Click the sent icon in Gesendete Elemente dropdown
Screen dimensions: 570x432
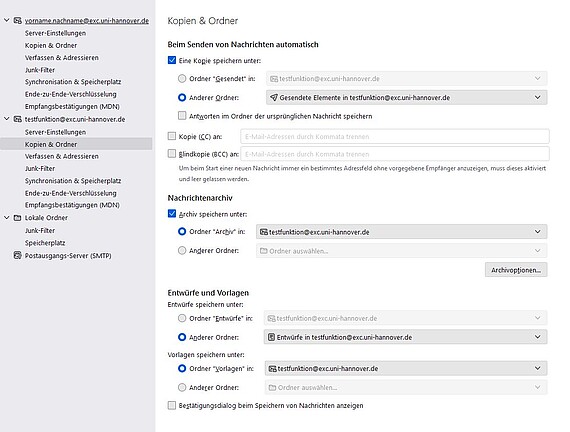point(274,97)
